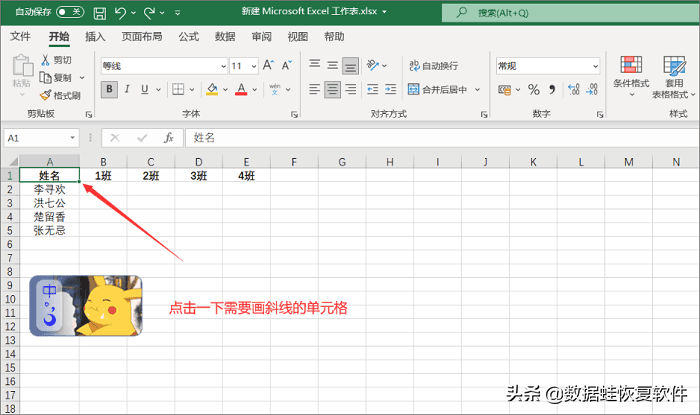Click the Select All corner button

(12, 162)
